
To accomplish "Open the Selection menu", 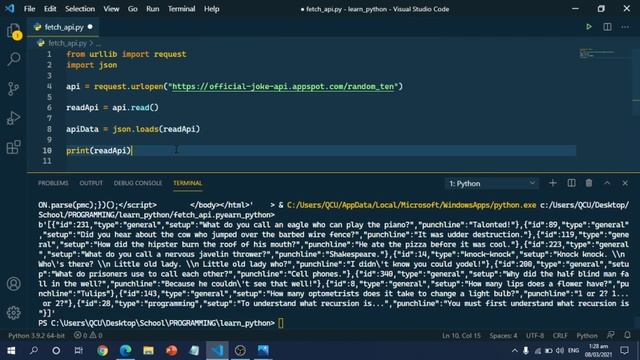I will 80,9.
